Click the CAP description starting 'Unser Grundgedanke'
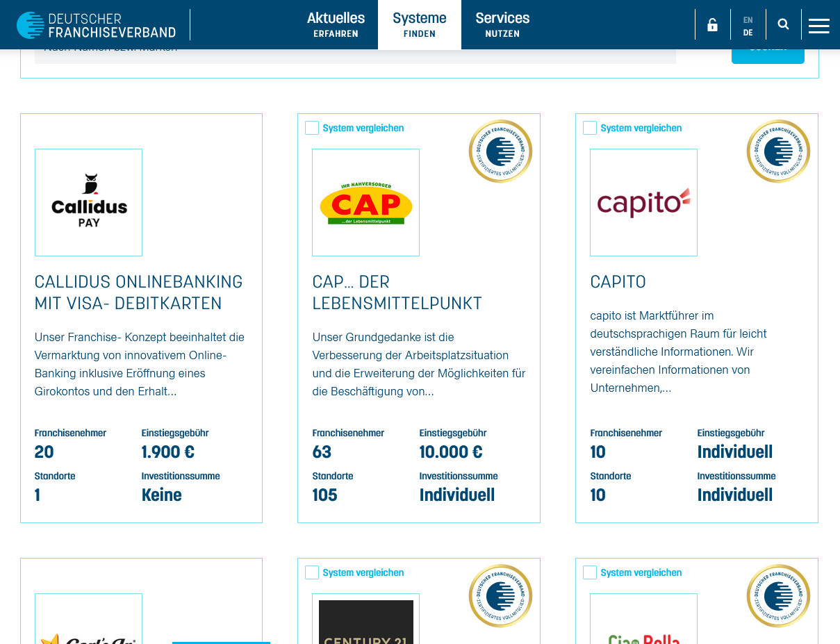The width and height of the screenshot is (840, 644). [419, 364]
